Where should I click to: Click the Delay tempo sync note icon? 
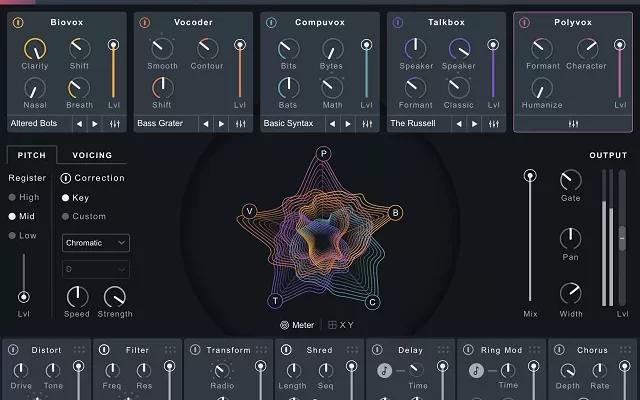pos(385,370)
